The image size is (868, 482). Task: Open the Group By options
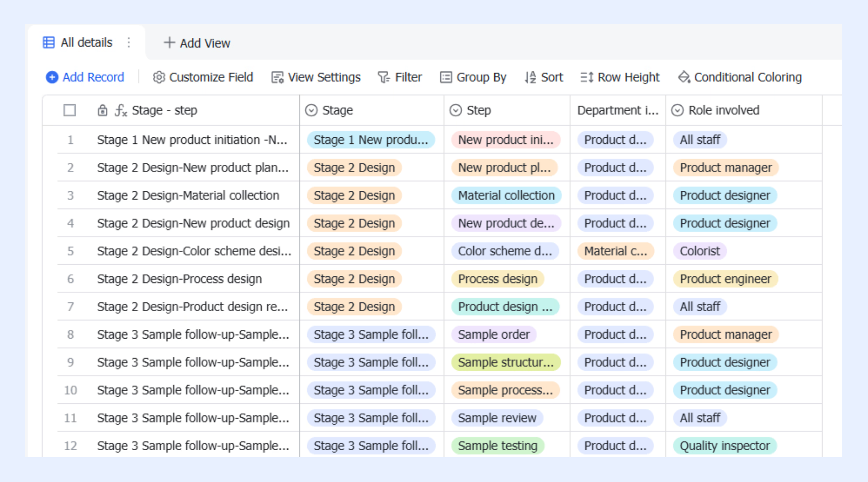[x=473, y=77]
